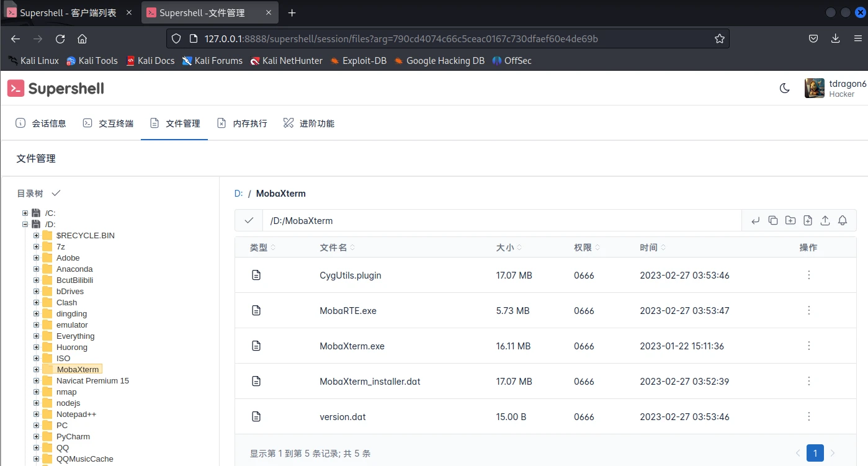Expand the PyCharm folder node

point(37,436)
